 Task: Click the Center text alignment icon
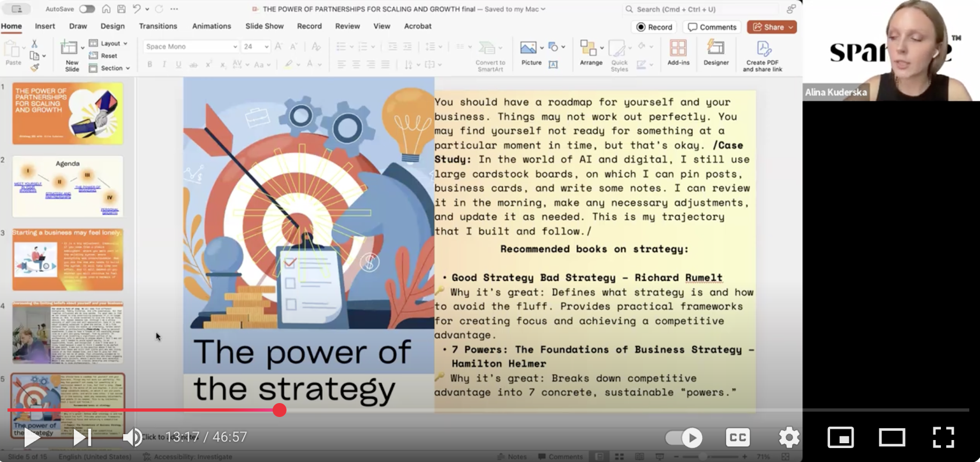[356, 64]
